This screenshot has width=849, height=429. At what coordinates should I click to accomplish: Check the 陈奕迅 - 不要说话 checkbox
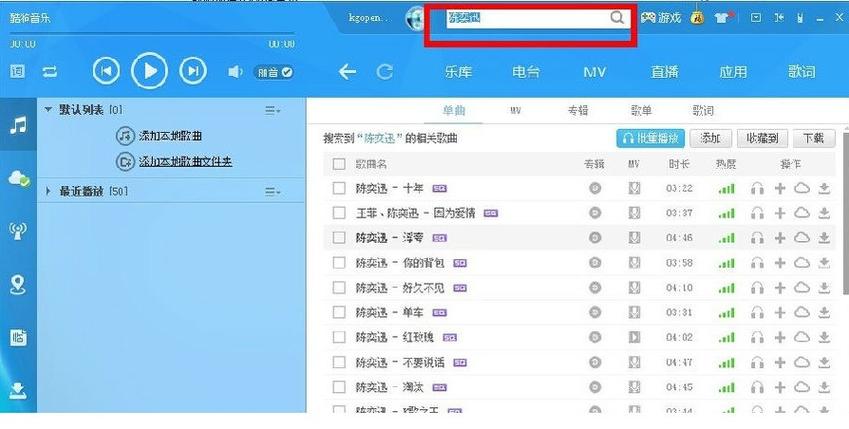click(x=339, y=362)
